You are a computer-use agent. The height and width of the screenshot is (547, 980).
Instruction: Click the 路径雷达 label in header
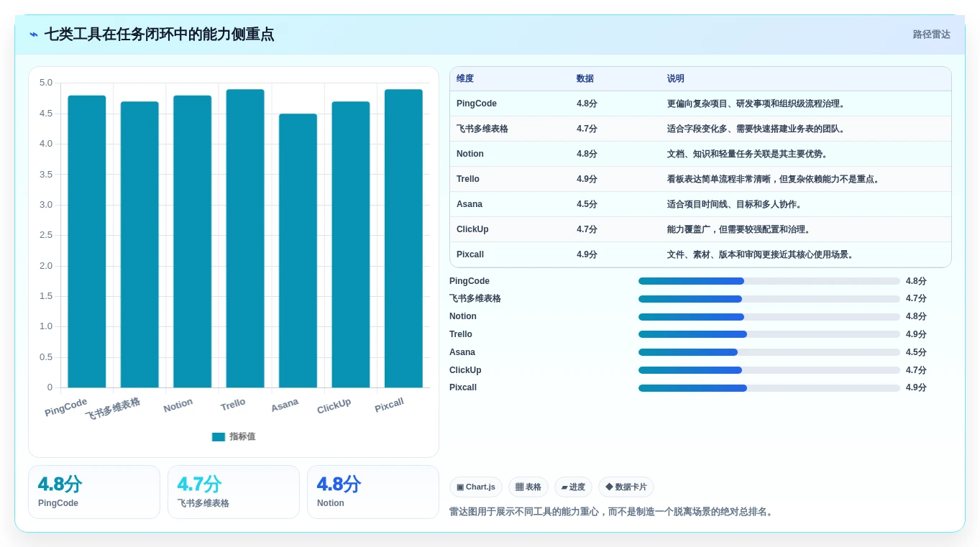(931, 35)
